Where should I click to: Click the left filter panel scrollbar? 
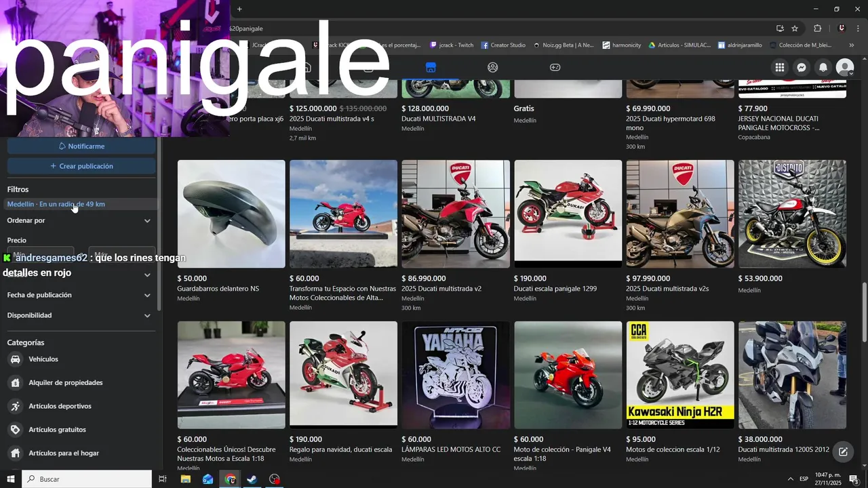pos(159,224)
